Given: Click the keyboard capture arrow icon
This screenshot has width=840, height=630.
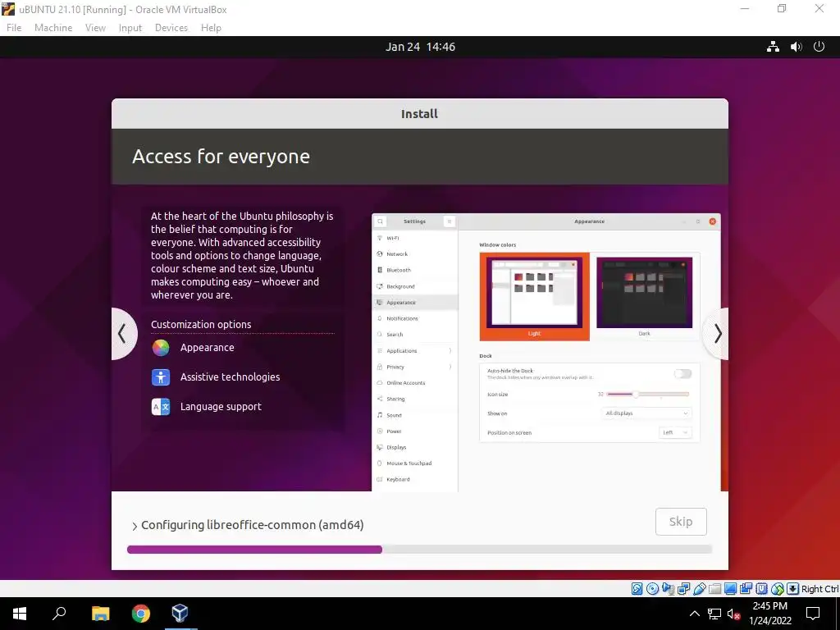Looking at the screenshot, I should click(793, 589).
